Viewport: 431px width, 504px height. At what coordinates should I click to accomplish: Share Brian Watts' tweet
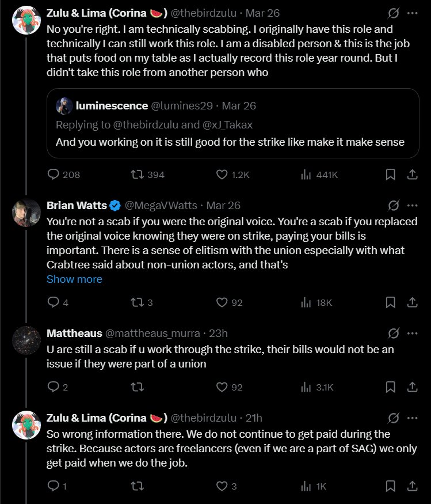point(413,302)
